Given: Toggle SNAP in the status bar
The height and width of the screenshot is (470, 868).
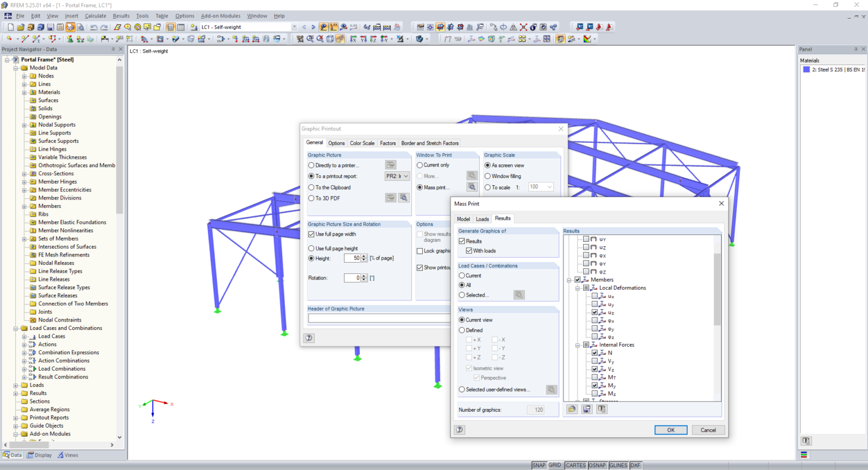Looking at the screenshot, I should (x=539, y=465).
